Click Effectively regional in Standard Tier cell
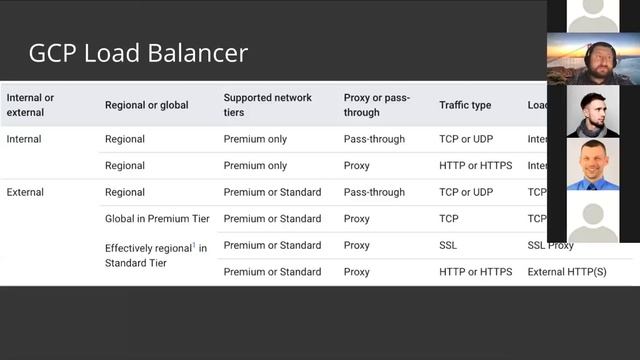Image resolution: width=640 pixels, height=360 pixels. click(x=156, y=256)
